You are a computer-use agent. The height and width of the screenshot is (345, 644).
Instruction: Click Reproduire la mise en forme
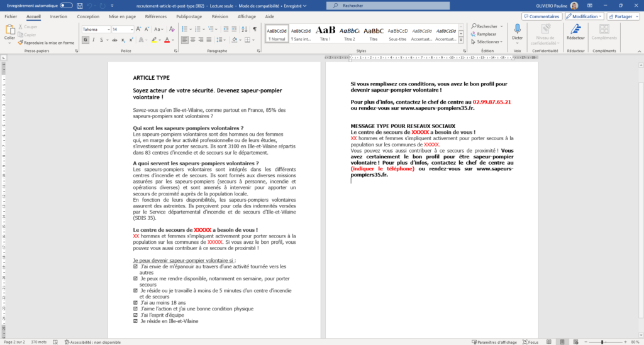(46, 43)
